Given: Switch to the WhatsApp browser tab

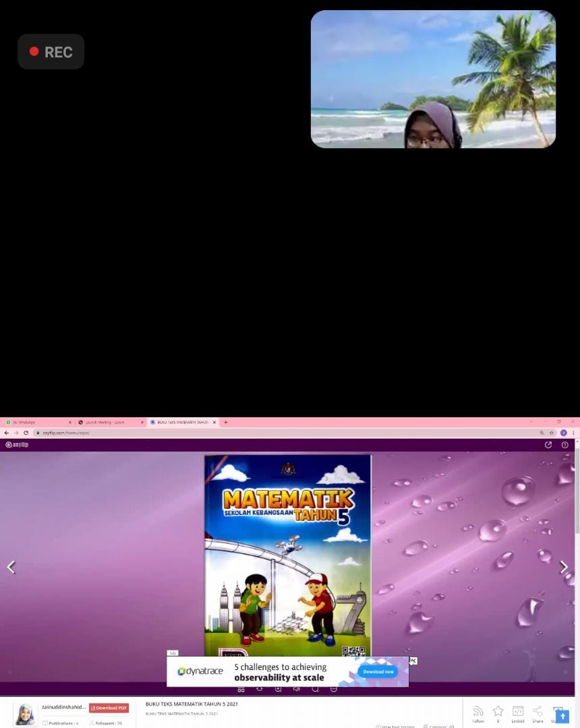Looking at the screenshot, I should click(x=37, y=423).
